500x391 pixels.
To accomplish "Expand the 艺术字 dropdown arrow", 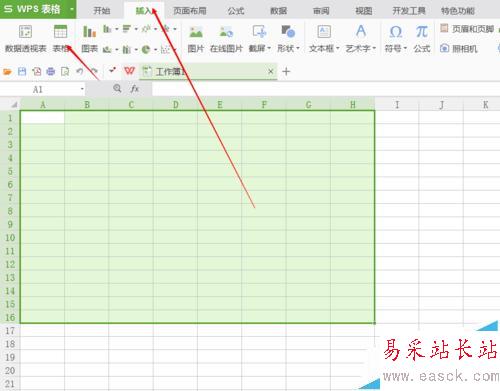I will coord(374,49).
